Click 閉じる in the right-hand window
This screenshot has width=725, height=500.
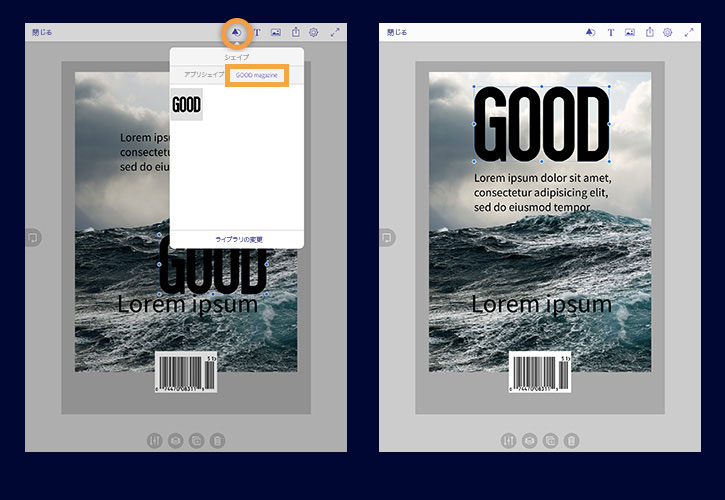point(397,32)
